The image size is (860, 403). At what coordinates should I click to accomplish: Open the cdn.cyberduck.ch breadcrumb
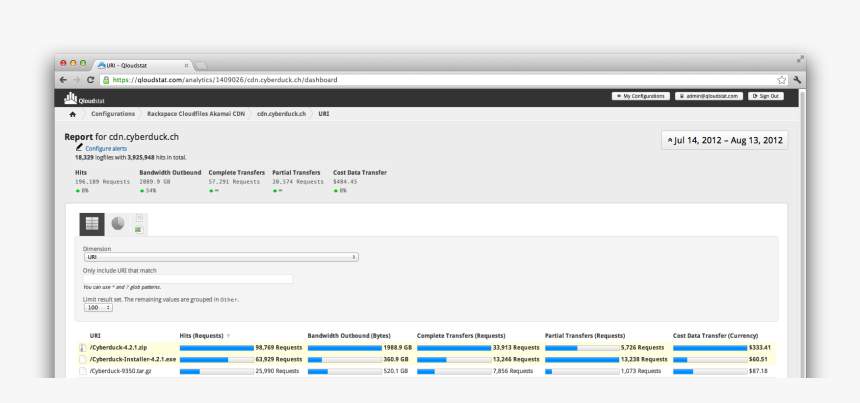click(281, 114)
